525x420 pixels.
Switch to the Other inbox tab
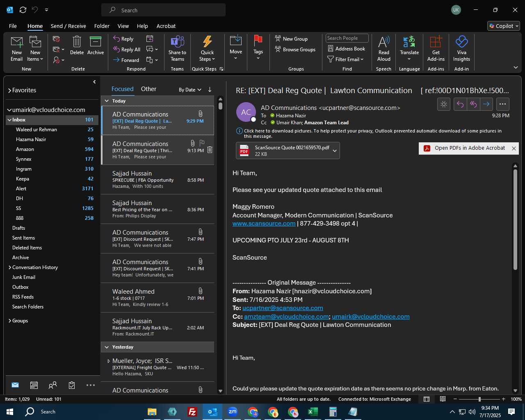click(x=148, y=89)
